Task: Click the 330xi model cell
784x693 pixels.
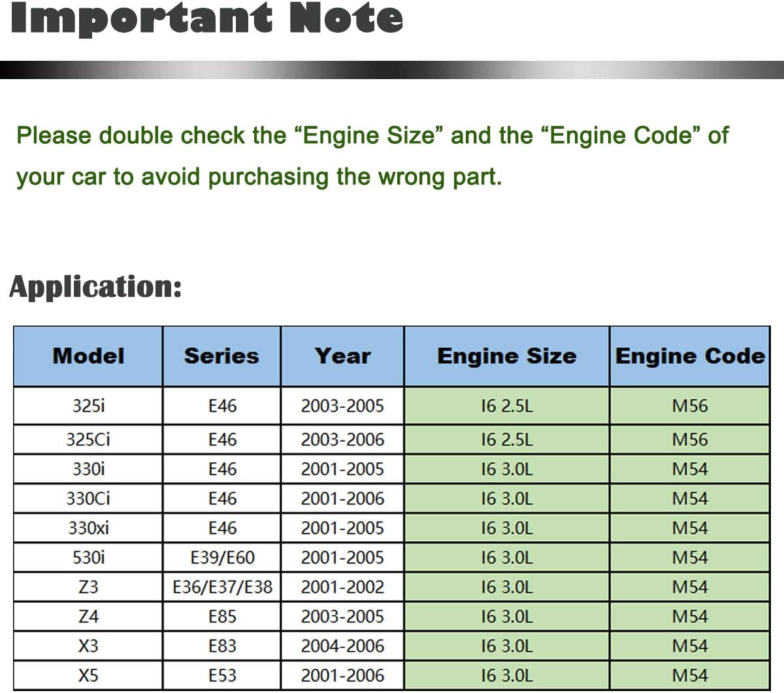Action: point(88,528)
